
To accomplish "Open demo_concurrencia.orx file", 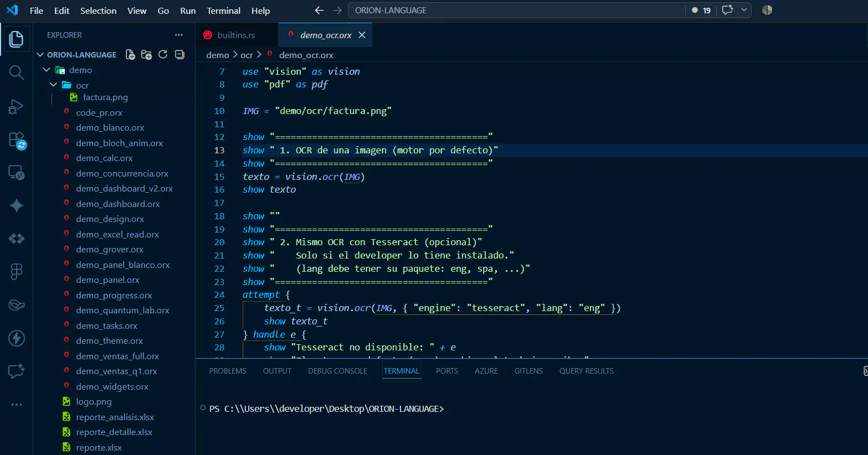I will [122, 173].
